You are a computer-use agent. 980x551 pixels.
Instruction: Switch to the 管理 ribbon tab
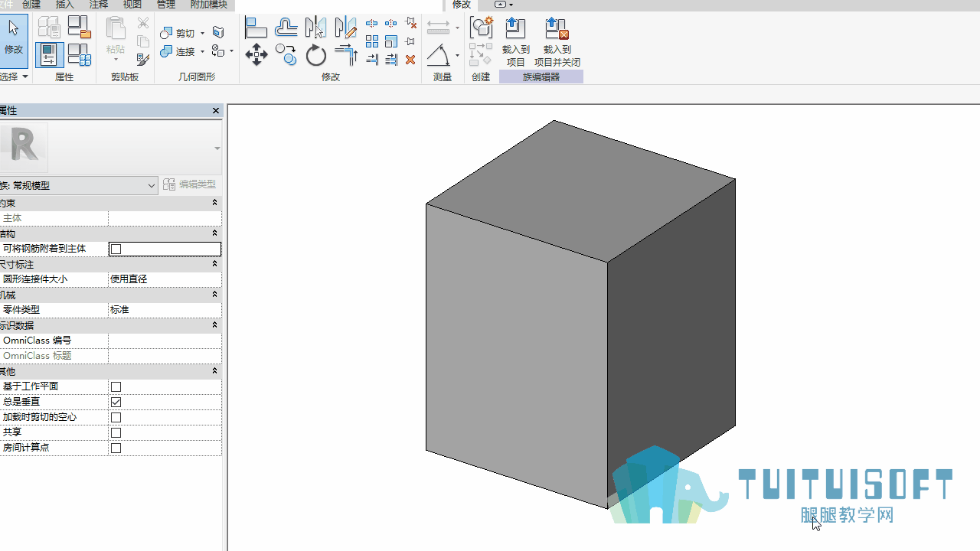point(166,5)
